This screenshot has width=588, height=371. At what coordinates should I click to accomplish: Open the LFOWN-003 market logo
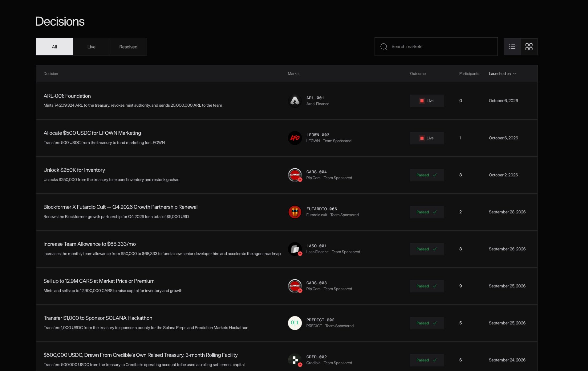295,138
